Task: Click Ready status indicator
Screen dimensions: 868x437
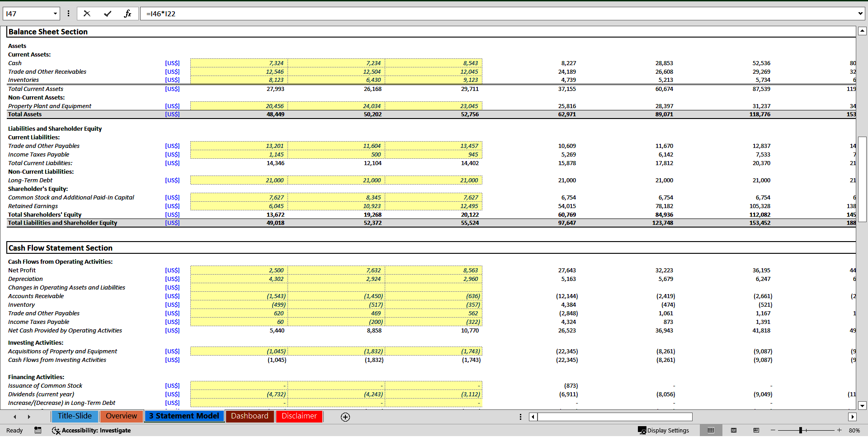Action: pos(14,430)
